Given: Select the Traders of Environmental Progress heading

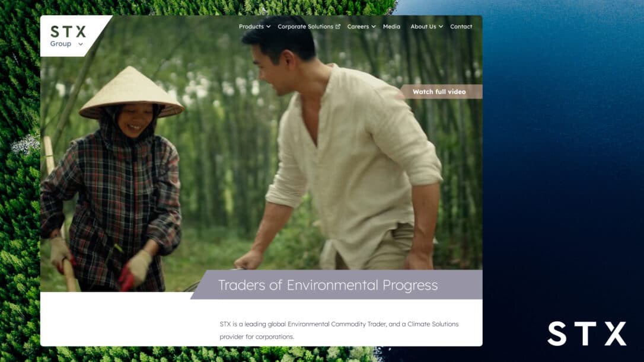Looking at the screenshot, I should [x=328, y=285].
